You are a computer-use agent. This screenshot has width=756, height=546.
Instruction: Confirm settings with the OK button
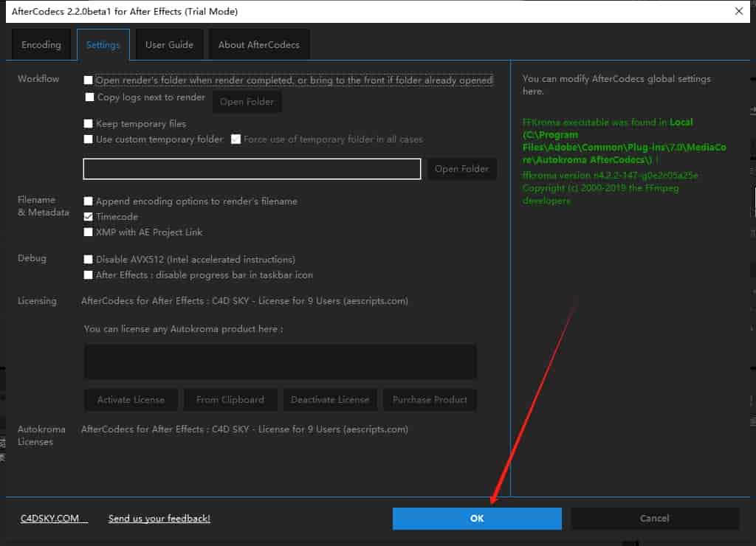[477, 519]
